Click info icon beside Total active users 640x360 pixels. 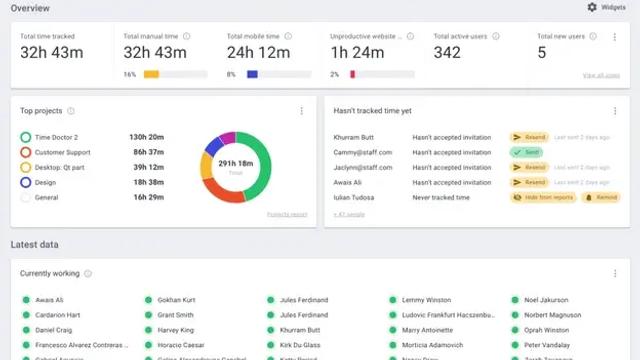pyautogui.click(x=496, y=36)
